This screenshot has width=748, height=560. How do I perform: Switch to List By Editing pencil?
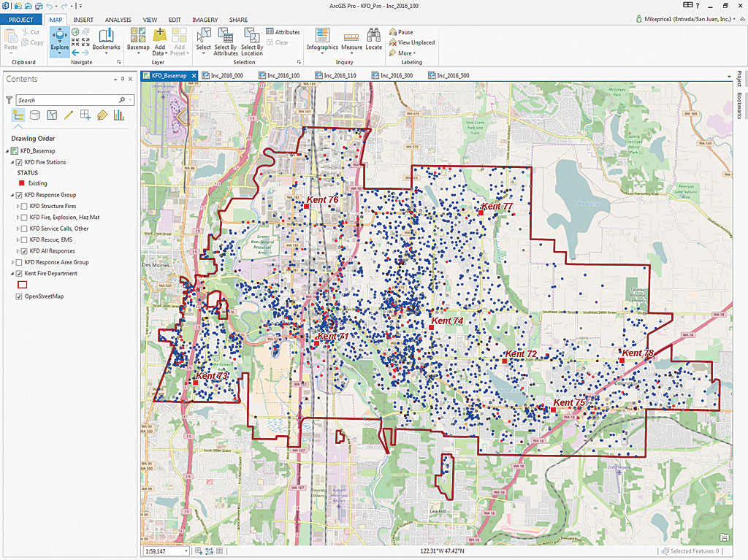pos(69,115)
